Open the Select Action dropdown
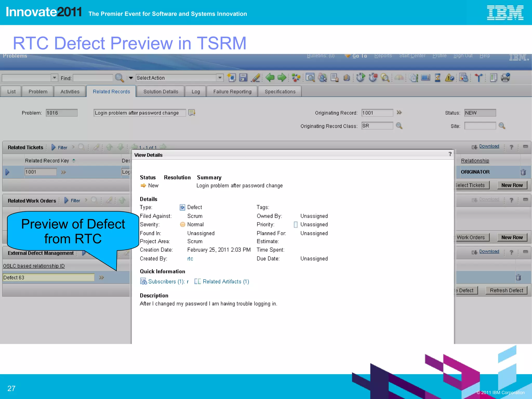This screenshot has width=532, height=399. (x=220, y=78)
